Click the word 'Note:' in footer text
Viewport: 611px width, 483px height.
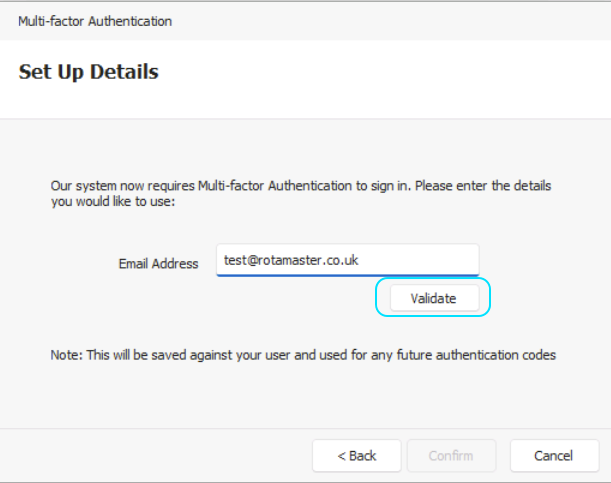pyautogui.click(x=67, y=355)
